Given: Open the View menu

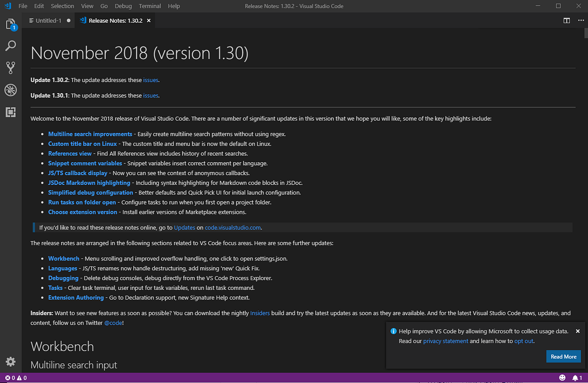Looking at the screenshot, I should click(x=87, y=6).
